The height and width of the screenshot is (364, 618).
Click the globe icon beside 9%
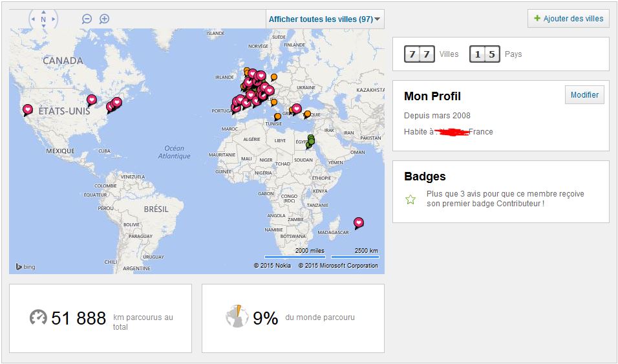[237, 317]
